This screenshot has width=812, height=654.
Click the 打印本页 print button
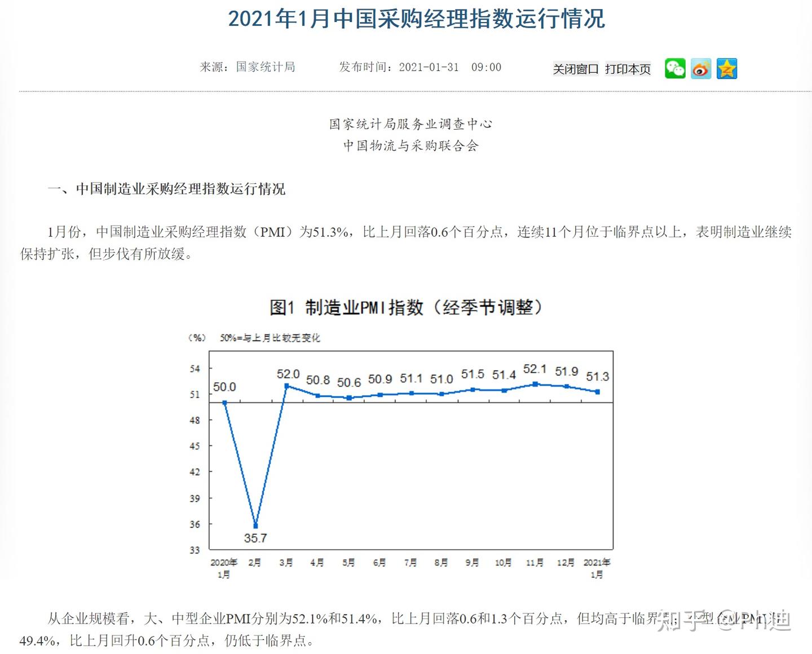pos(627,69)
